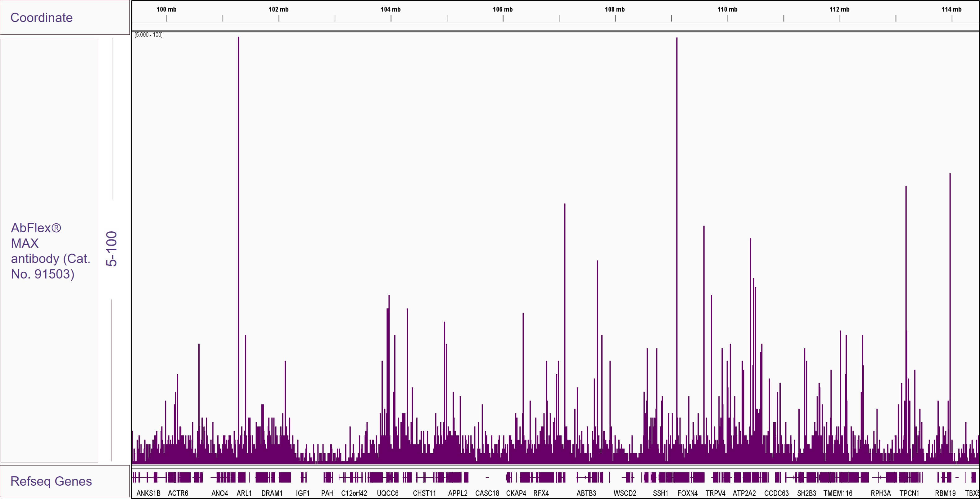Click the ATP2A2 gene label
The width and height of the screenshot is (980, 499).
click(744, 493)
